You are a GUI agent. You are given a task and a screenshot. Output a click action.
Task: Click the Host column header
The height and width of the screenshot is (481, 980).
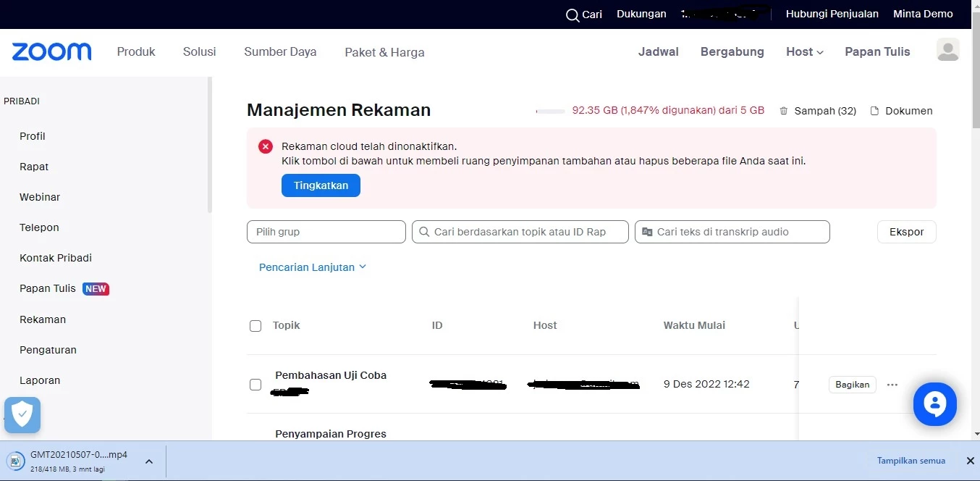[x=545, y=325]
